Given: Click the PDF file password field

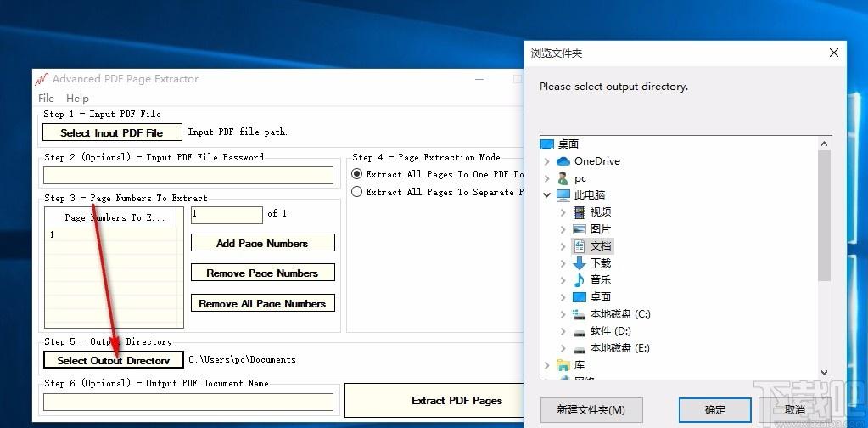Looking at the screenshot, I should tap(188, 176).
